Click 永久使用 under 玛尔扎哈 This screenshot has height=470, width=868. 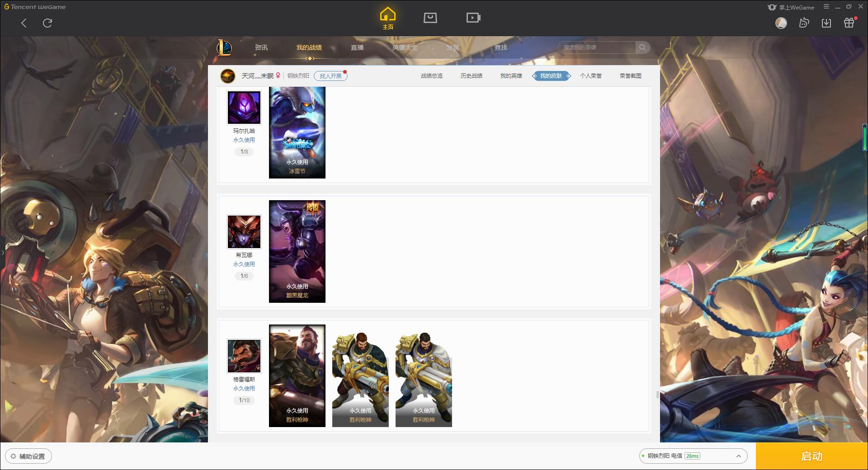tap(244, 140)
